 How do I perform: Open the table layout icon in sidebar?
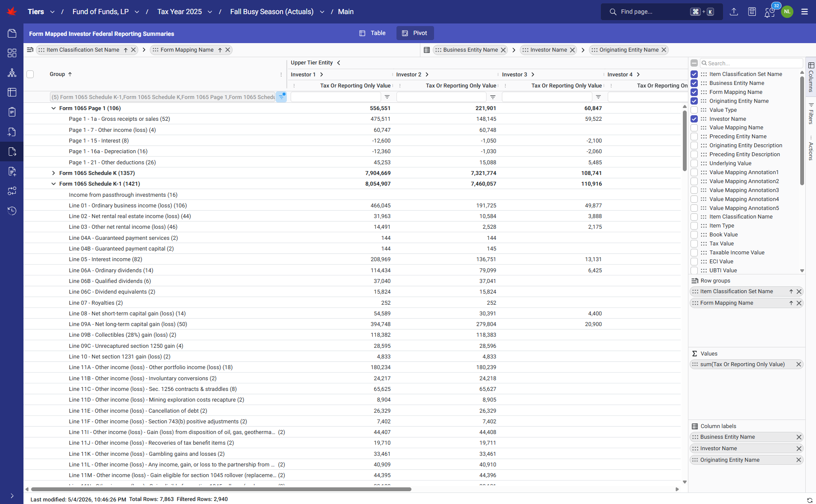pos(12,92)
